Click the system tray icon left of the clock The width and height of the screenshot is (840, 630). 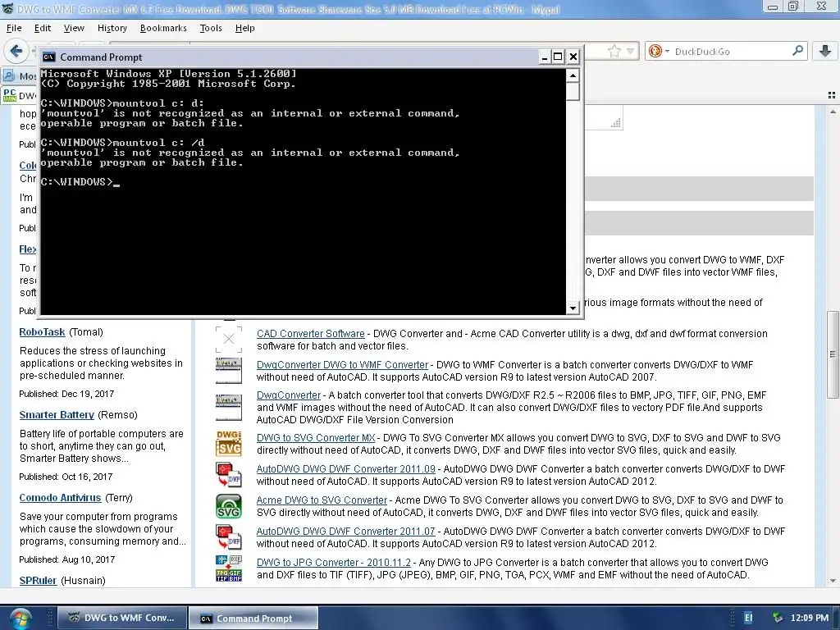(x=778, y=618)
